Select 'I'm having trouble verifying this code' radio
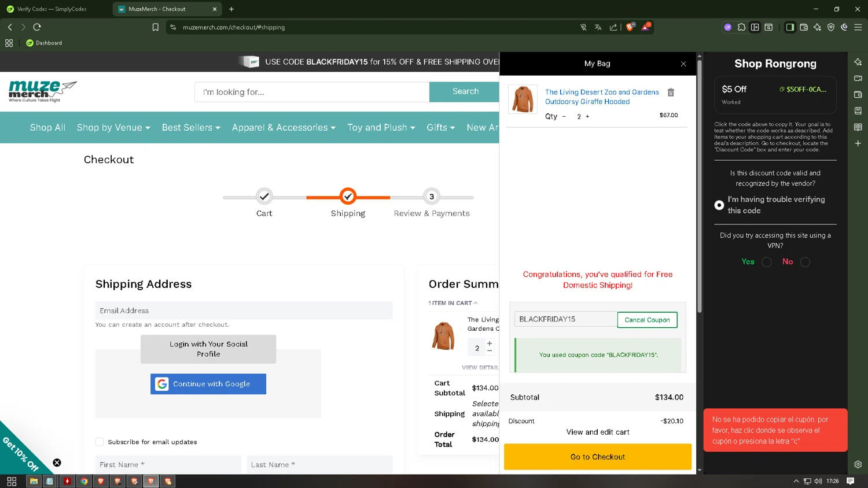 pos(719,205)
